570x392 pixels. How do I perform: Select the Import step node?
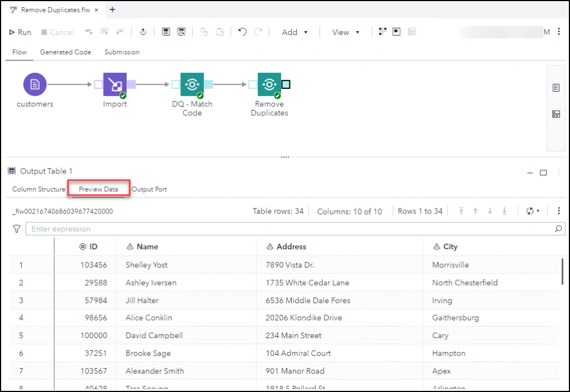(x=115, y=83)
